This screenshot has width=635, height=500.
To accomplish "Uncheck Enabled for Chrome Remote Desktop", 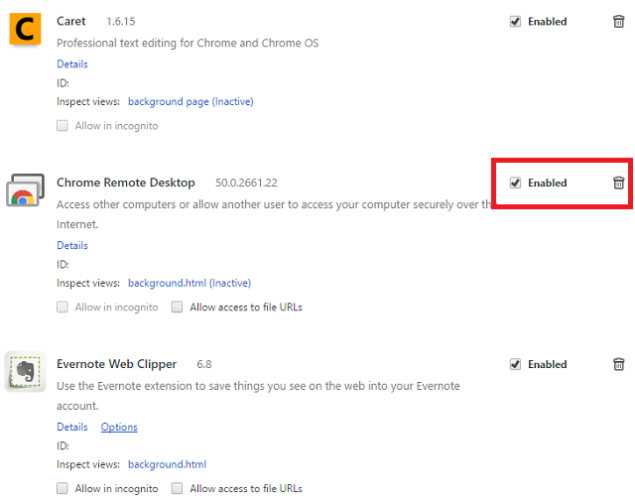I will coord(515,183).
